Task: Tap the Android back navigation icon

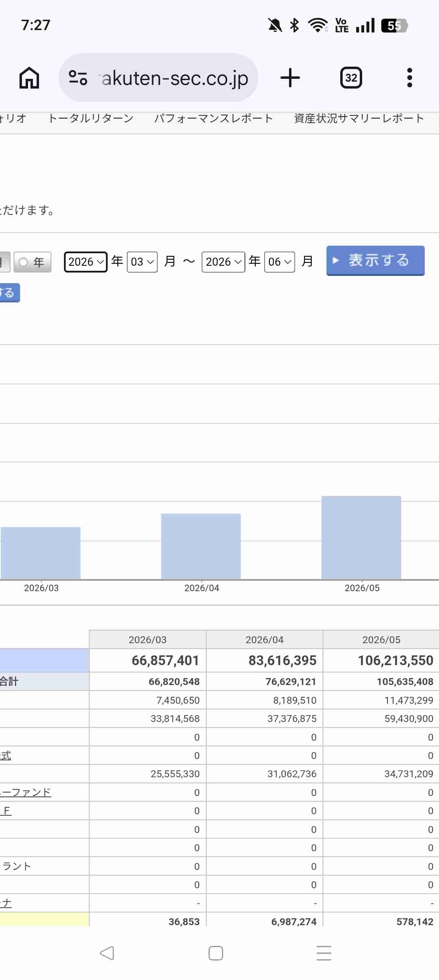Action: click(107, 953)
